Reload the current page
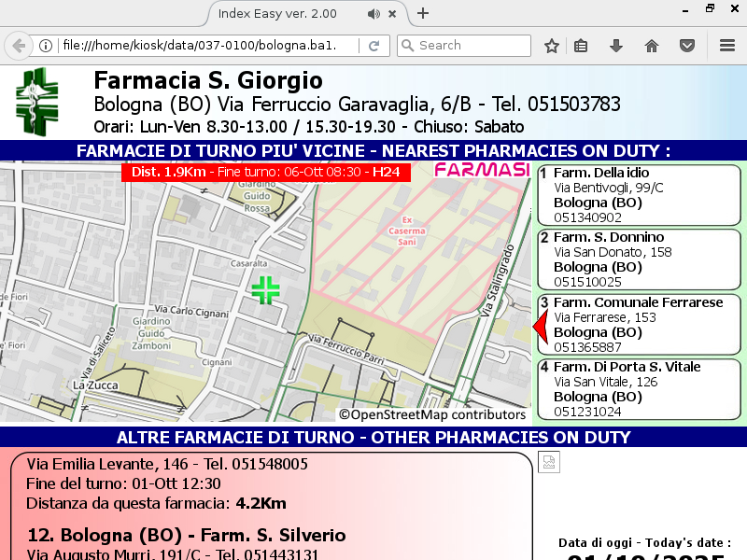Image resolution: width=747 pixels, height=560 pixels. [x=373, y=46]
